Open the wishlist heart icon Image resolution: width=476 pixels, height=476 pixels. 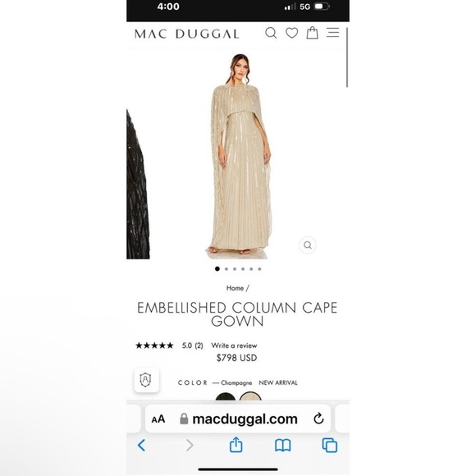pyautogui.click(x=291, y=33)
